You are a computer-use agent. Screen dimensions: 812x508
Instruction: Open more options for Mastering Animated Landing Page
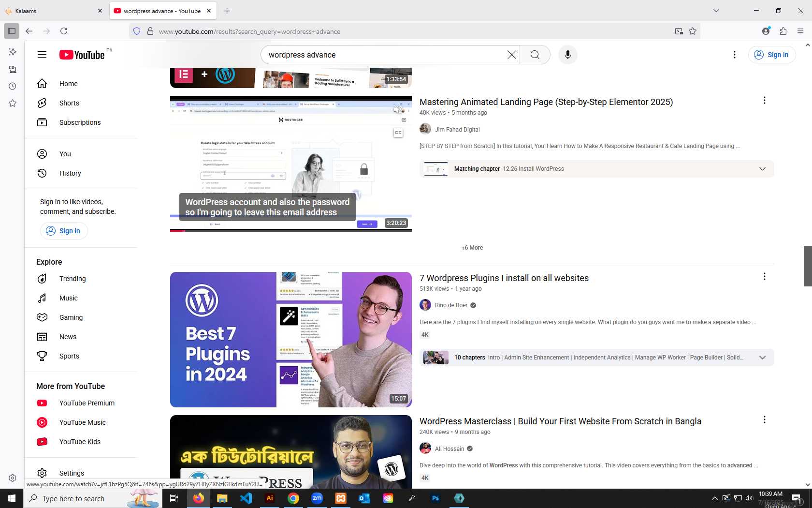point(764,100)
